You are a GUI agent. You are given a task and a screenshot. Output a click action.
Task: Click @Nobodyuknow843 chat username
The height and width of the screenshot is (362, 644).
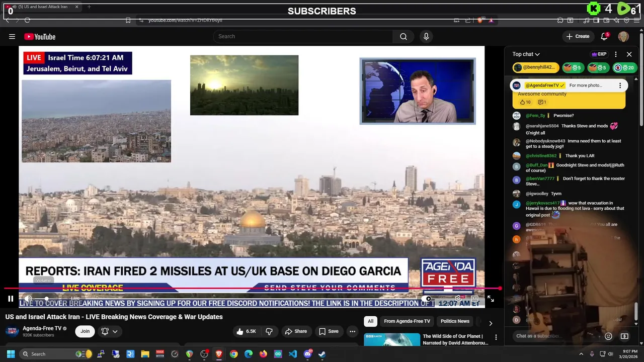pyautogui.click(x=545, y=141)
